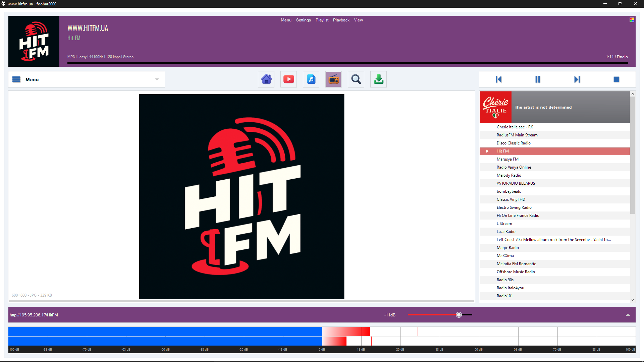The image size is (644, 362).
Task: Click the volume slider handle
Action: [459, 315]
